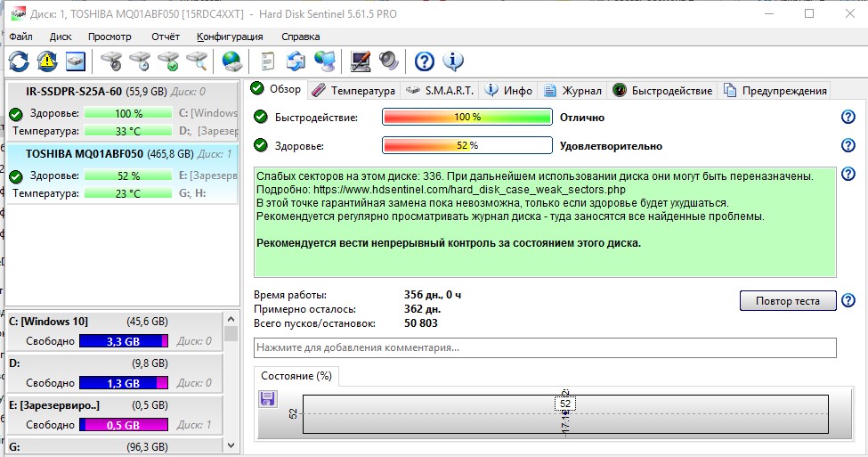Click the globe-on-disk toolbar icon
Viewport: 868px width, 457px height.
pos(231,61)
